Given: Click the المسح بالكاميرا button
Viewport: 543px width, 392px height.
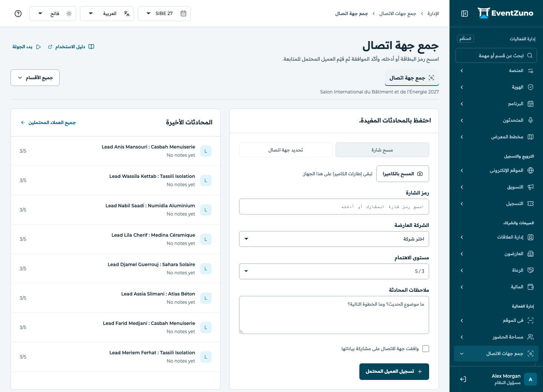Looking at the screenshot, I should click(x=403, y=174).
